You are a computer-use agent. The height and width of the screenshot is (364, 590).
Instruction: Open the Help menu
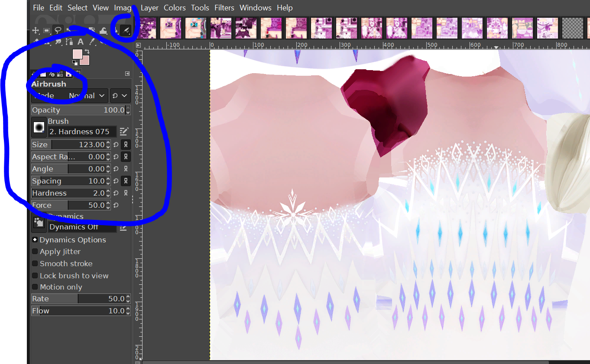coord(285,8)
